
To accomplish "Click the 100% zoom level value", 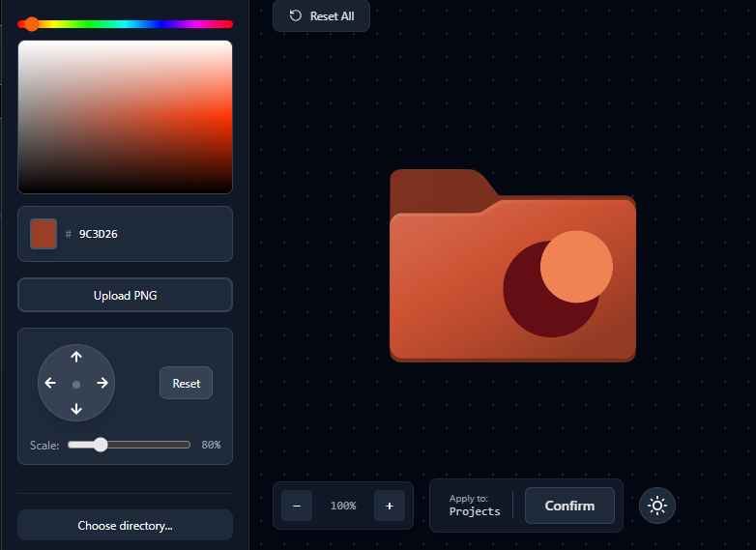I will coord(343,506).
